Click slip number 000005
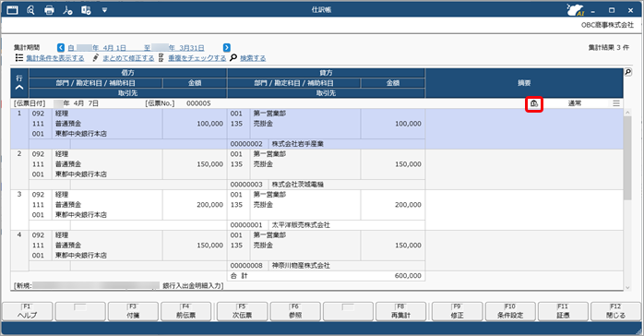 pos(198,103)
